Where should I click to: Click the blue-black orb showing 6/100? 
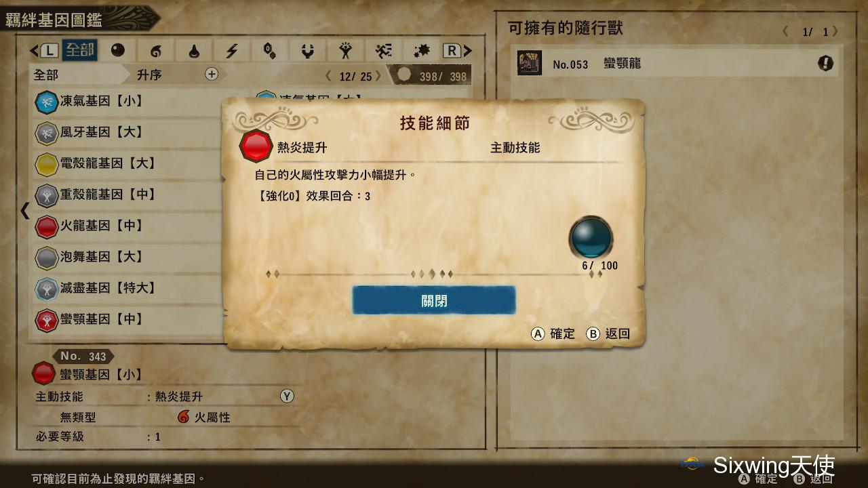point(591,238)
